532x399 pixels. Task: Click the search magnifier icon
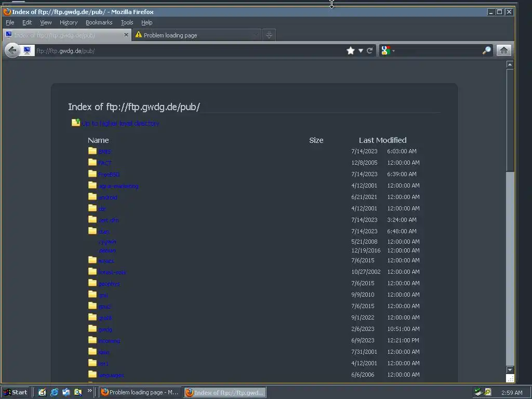(x=486, y=50)
